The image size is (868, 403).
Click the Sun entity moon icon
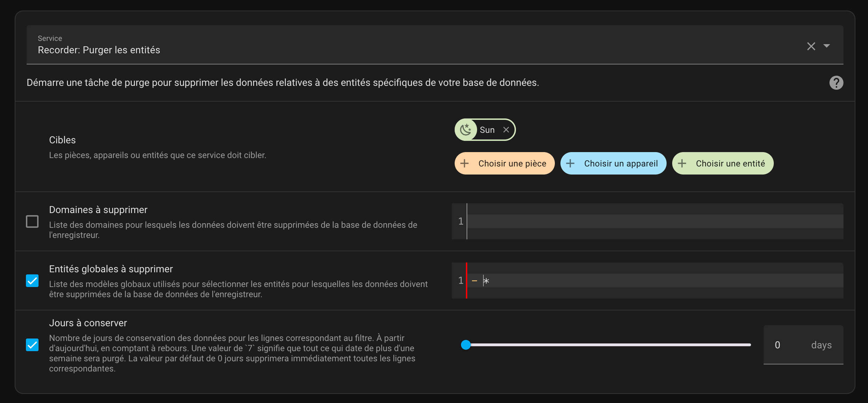[466, 130]
